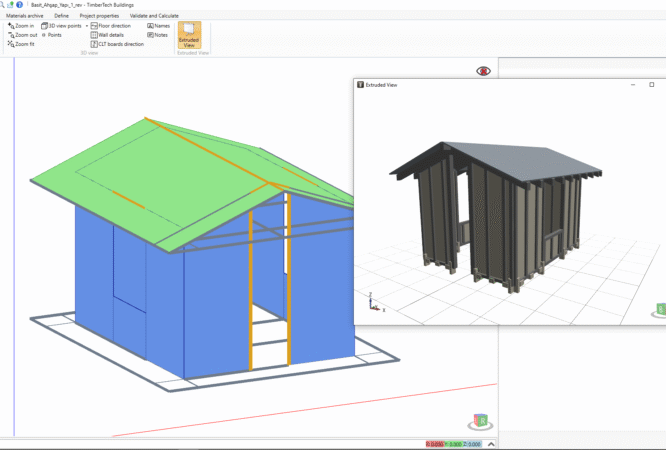The height and width of the screenshot is (450, 666).
Task: Click the red X coordinate field
Action: [x=435, y=443]
